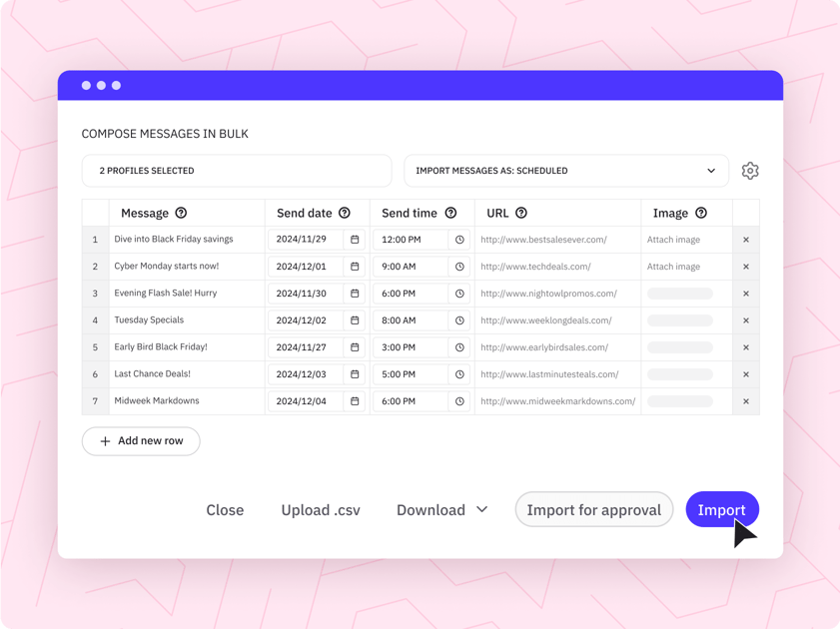
Task: Edit the 'Early Bird Black Friday!' message cell
Action: point(187,346)
